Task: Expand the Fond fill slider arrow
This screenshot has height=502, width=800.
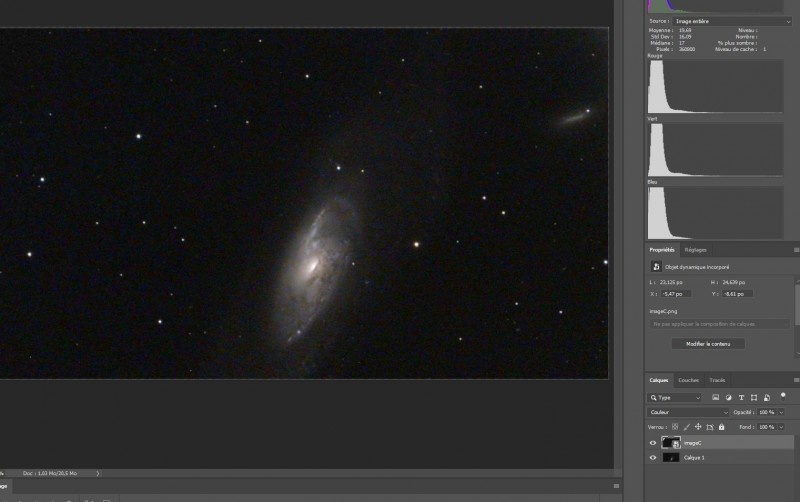Action: tap(781, 427)
